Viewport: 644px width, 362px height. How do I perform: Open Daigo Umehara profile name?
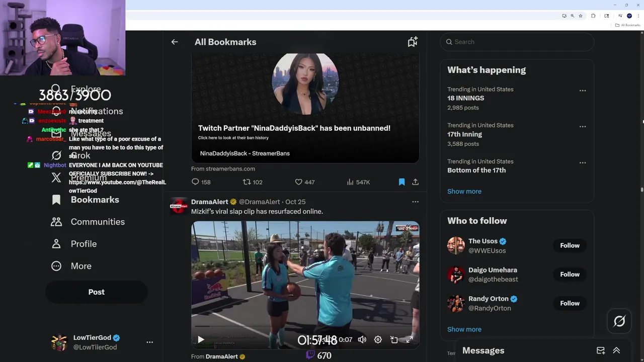coord(493,270)
